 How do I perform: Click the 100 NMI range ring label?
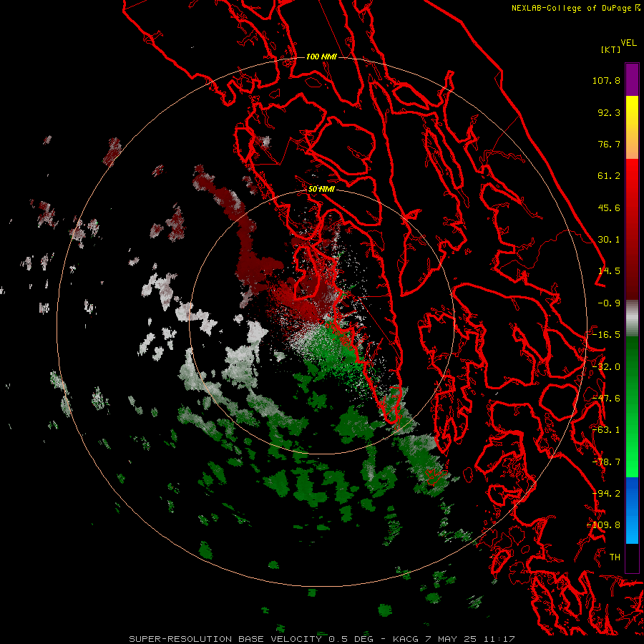(x=321, y=57)
